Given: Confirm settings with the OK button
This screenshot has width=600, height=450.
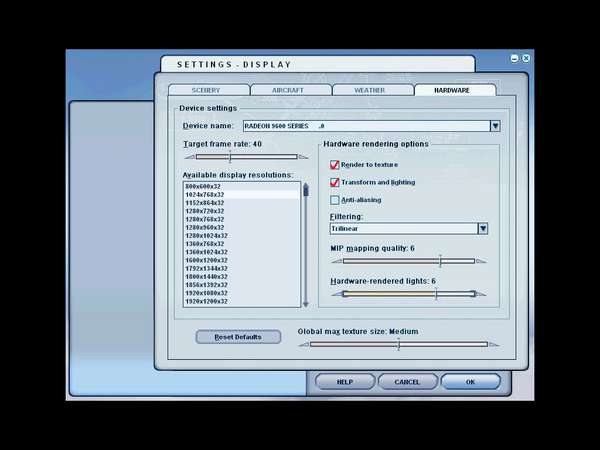Looking at the screenshot, I should pyautogui.click(x=470, y=382).
